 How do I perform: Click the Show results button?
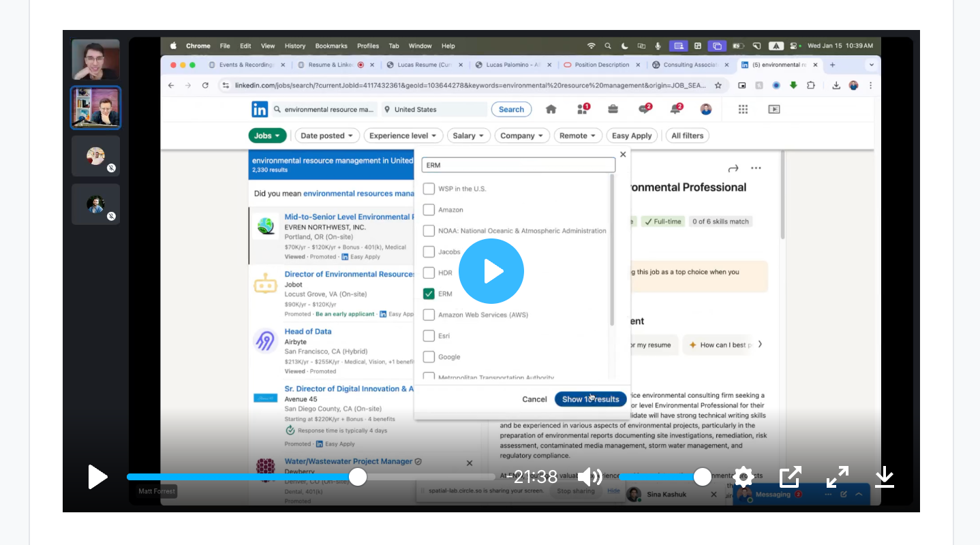coord(590,399)
